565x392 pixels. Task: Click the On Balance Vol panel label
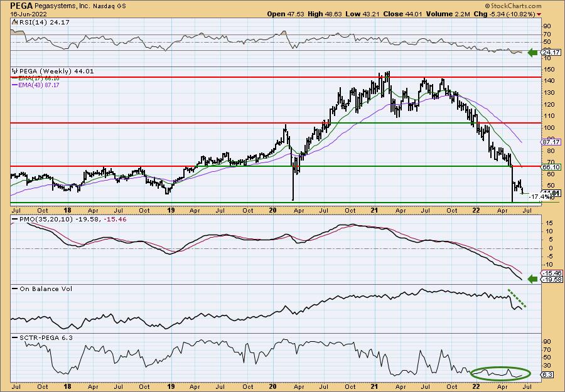click(46, 289)
